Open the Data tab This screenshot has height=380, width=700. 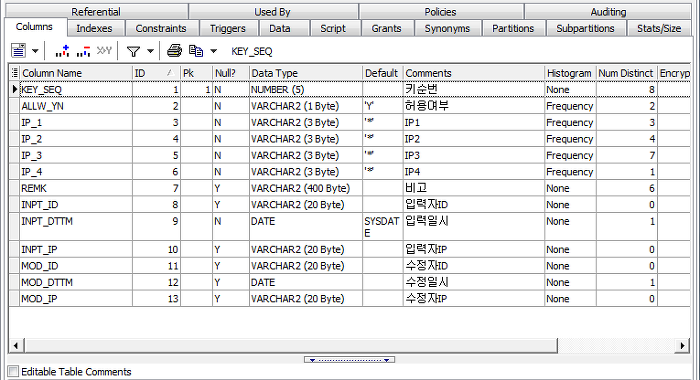[279, 29]
